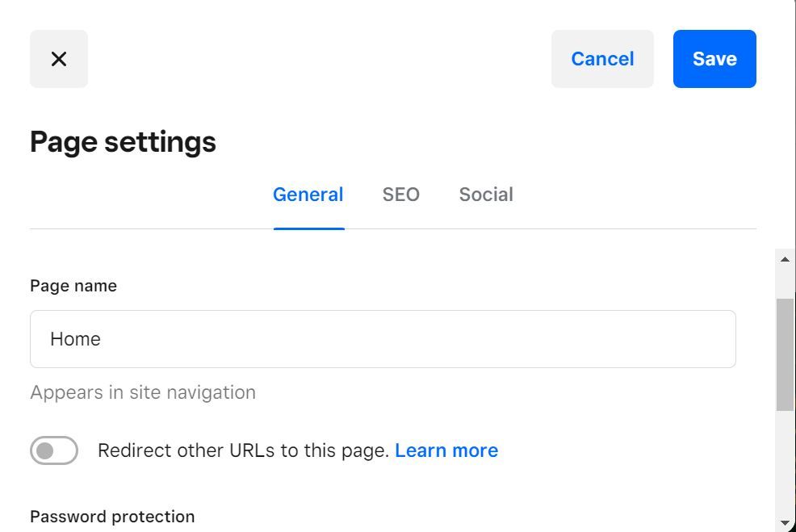This screenshot has width=796, height=532.
Task: Select the General tab
Action: point(308,194)
